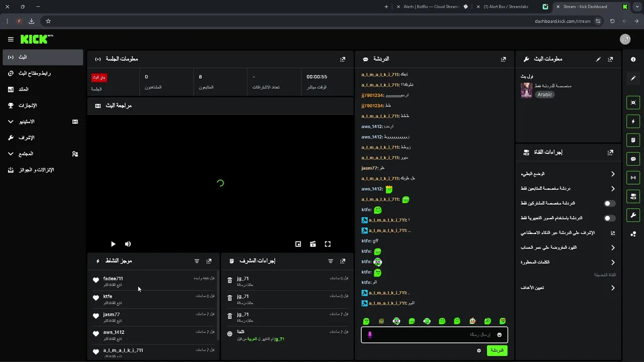Viewport: 644px width, 362px height.
Task: Open الإنزالات و الجوائز sidebar item
Action: [43, 170]
